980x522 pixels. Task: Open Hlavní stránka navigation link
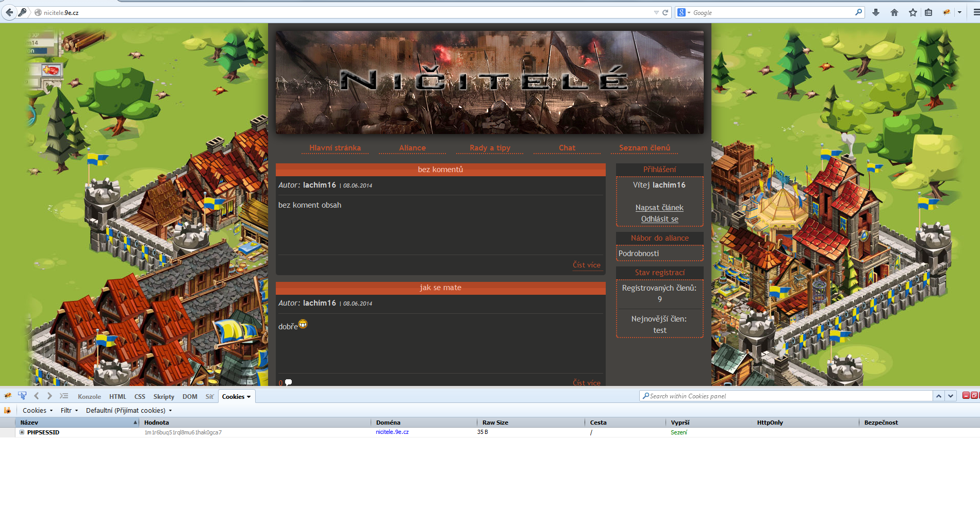coord(335,148)
